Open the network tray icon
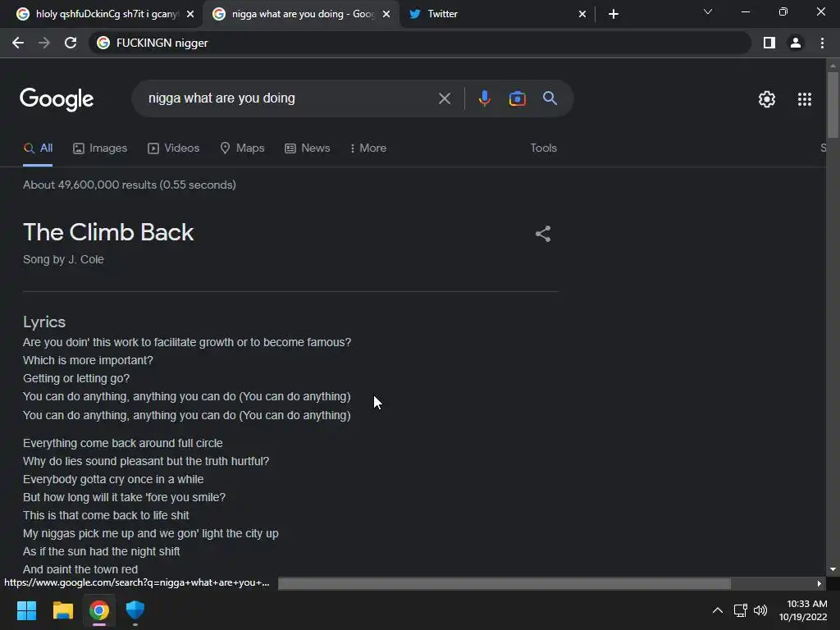This screenshot has height=630, width=840. point(740,610)
